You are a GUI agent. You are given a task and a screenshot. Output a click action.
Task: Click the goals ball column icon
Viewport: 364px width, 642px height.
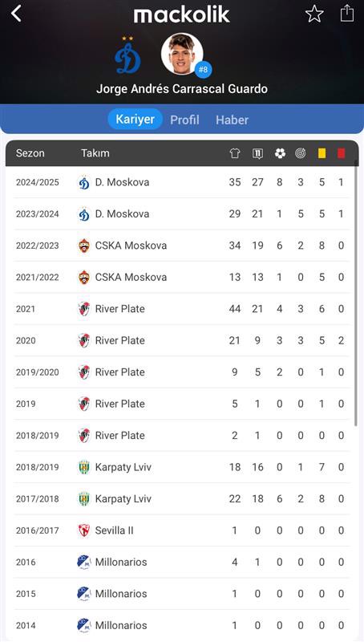point(280,153)
